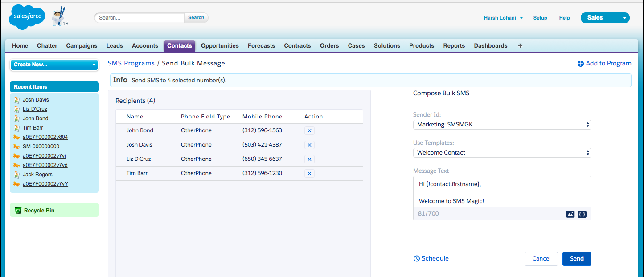
Task: Select the Leads tab
Action: click(115, 45)
